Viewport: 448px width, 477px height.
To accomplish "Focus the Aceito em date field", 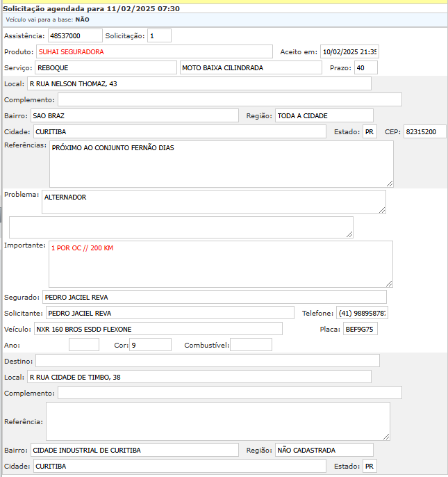I will [x=349, y=51].
